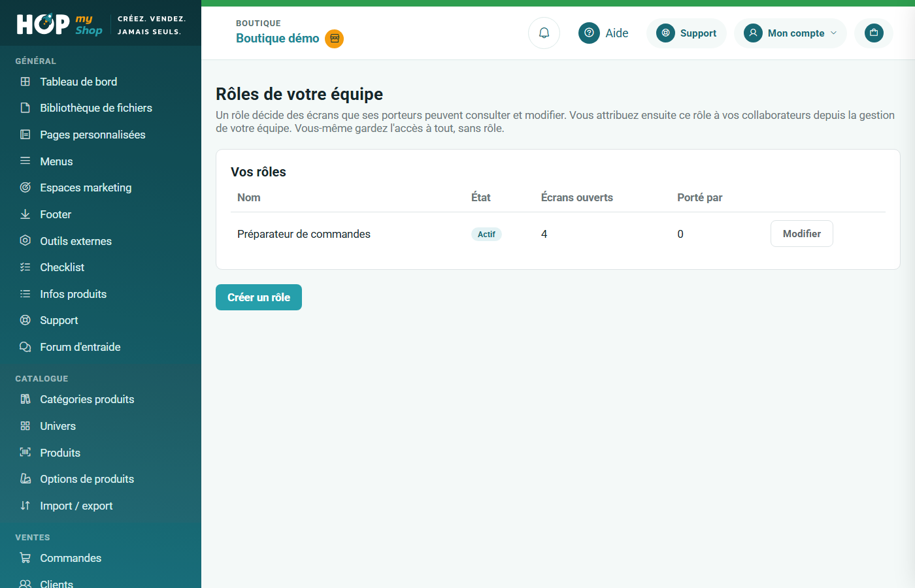This screenshot has height=588, width=915.
Task: Click the Catégories produits books icon
Action: (x=25, y=399)
